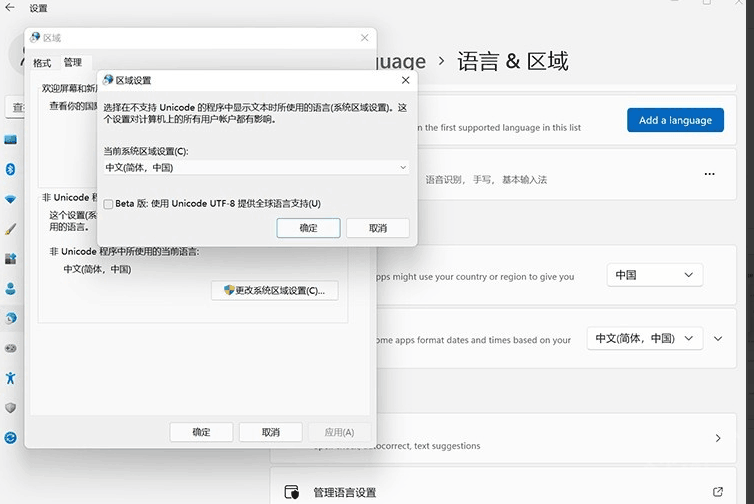Confirm 区域设置 dialog with 确定

point(308,228)
